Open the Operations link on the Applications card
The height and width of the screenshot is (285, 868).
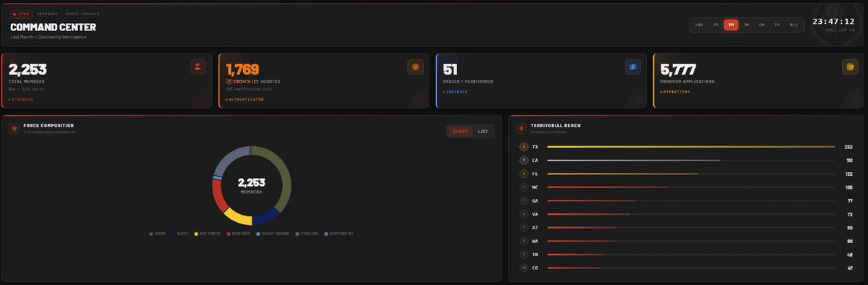pos(675,92)
